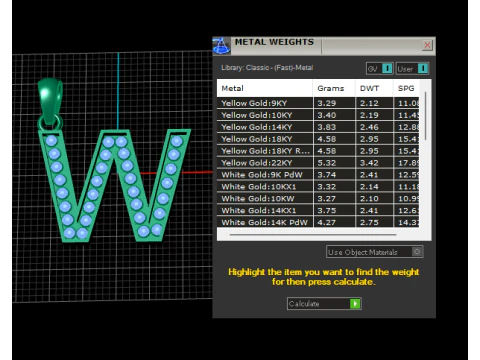This screenshot has height=360, width=480.
Task: Select the Yellow Gold:10KY row
Action: (318, 115)
